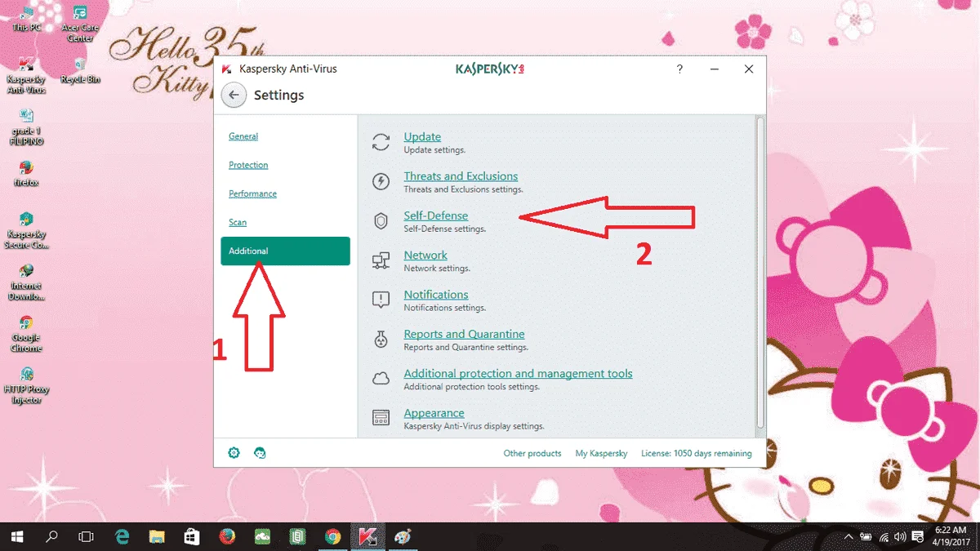Open the taskbar search magnifier

coord(51,536)
